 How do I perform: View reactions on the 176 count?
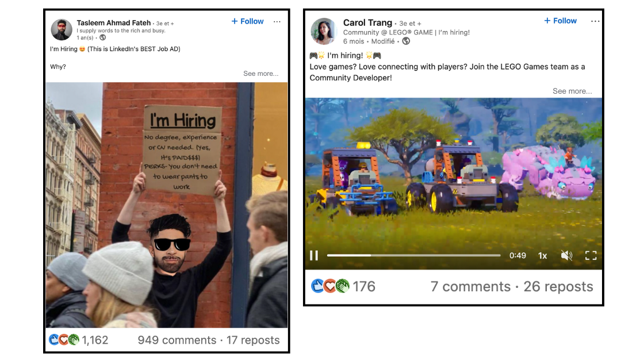point(343,286)
